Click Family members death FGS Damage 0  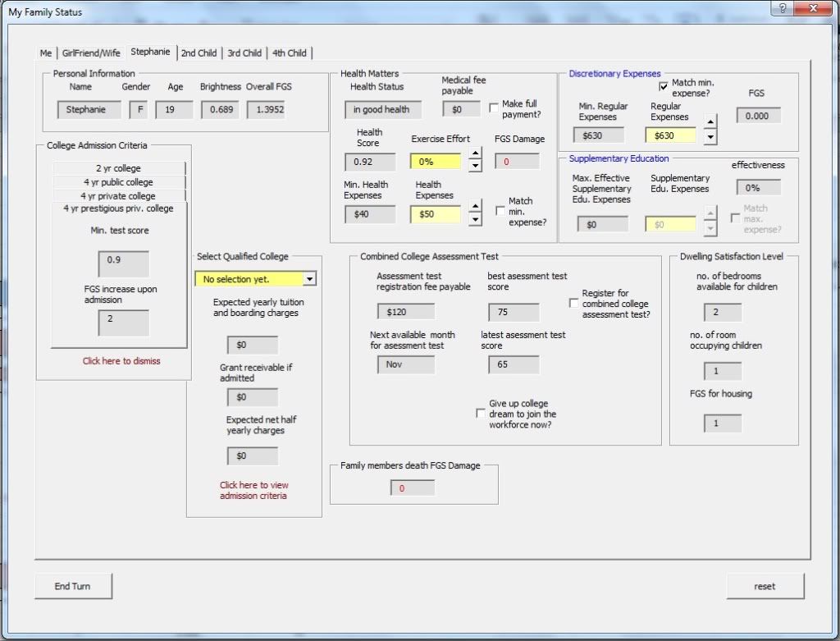[x=413, y=488]
